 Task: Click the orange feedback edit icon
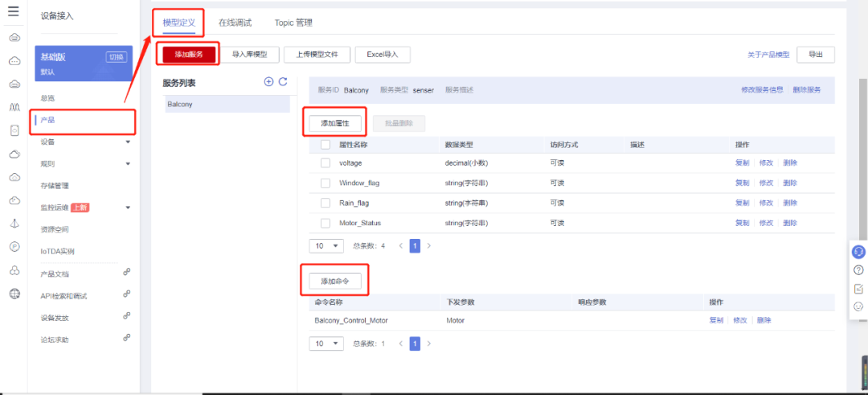[858, 289]
